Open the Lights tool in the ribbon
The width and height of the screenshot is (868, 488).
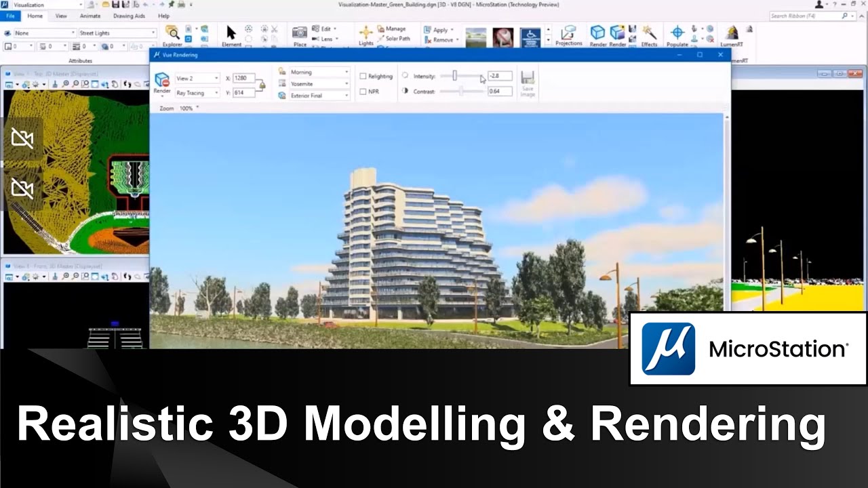[366, 35]
